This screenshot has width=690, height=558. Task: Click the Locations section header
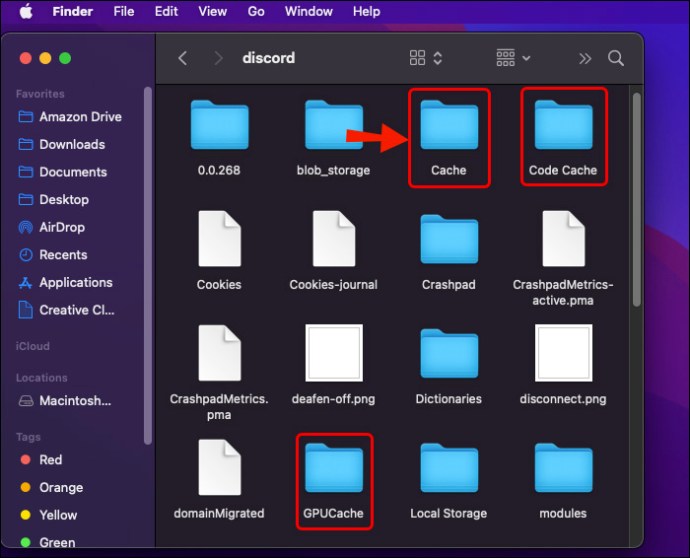click(42, 378)
